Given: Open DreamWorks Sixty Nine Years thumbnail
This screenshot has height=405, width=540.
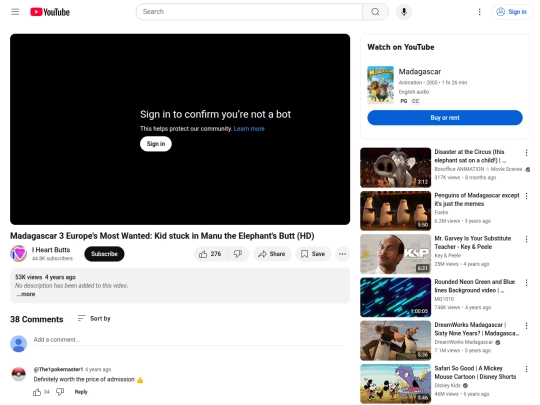Looking at the screenshot, I should click(395, 341).
